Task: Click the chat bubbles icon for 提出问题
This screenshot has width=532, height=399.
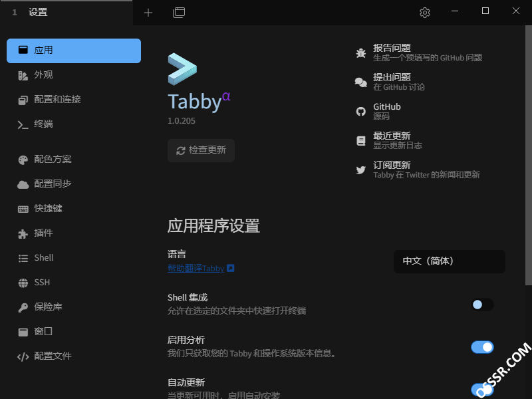Action: 360,82
